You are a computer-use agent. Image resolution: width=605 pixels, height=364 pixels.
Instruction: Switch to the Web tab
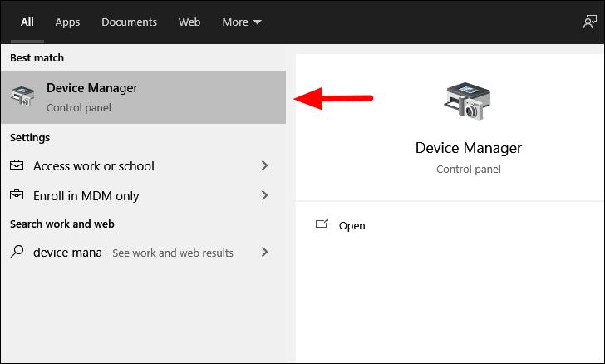pos(189,22)
